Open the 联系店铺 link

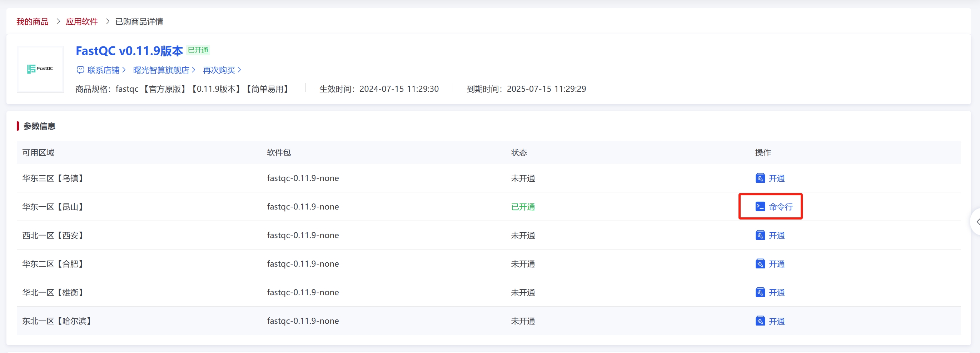click(103, 70)
